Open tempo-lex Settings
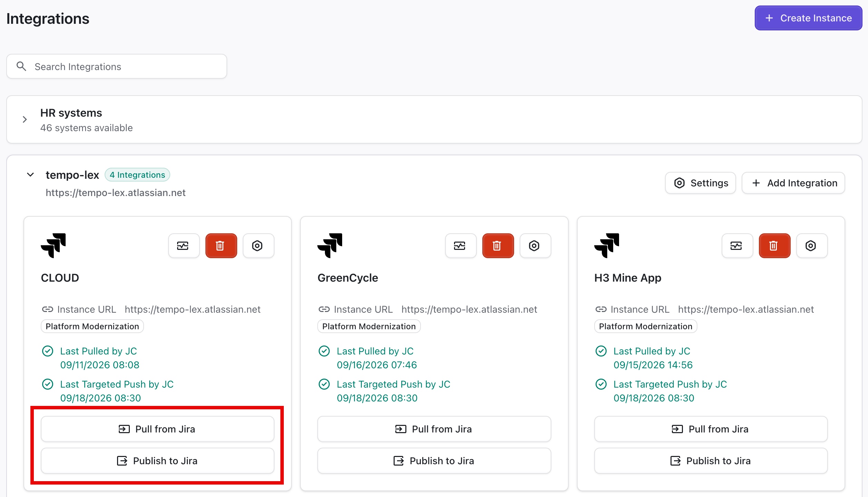Screen dimensions: 868x497 pos(700,183)
